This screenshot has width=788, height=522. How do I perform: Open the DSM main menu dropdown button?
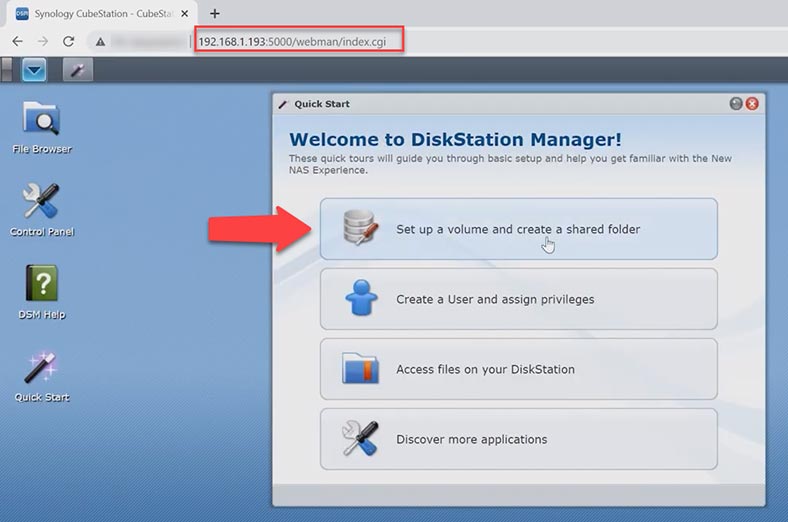34,70
